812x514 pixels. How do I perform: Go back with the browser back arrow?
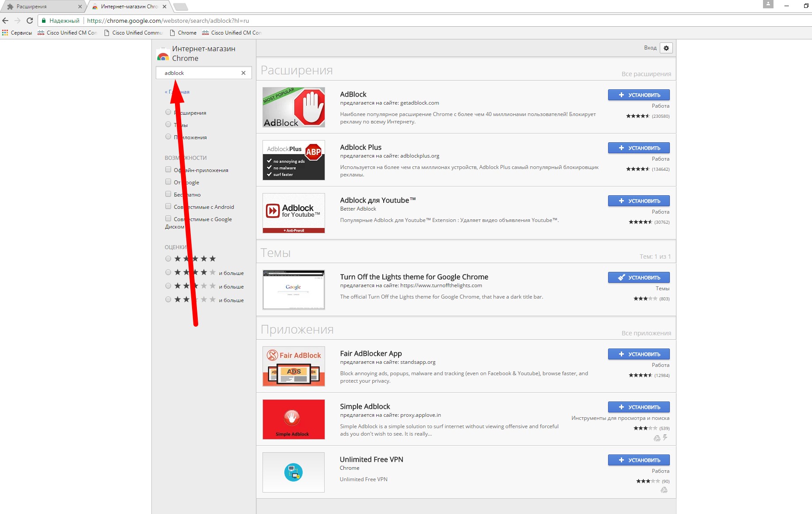pyautogui.click(x=5, y=21)
